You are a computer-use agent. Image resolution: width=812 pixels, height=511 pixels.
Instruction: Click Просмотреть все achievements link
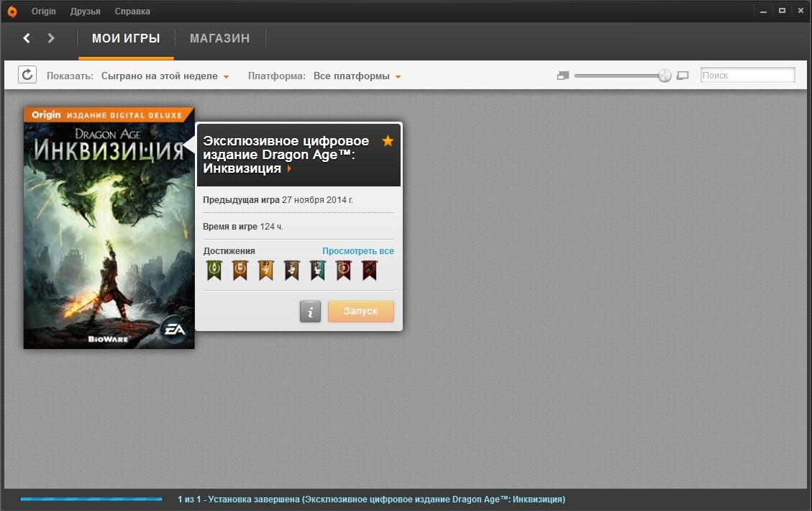358,251
